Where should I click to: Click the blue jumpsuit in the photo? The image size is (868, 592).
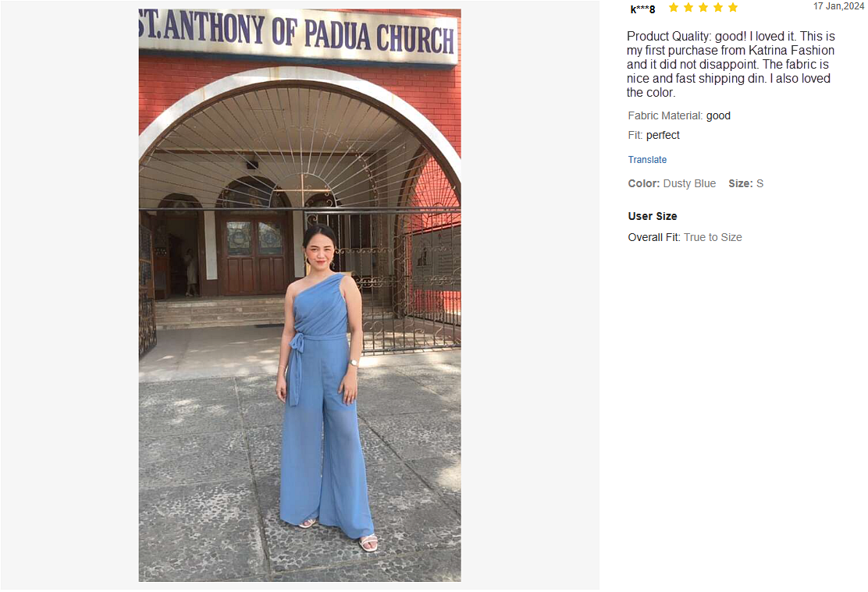pyautogui.click(x=323, y=404)
